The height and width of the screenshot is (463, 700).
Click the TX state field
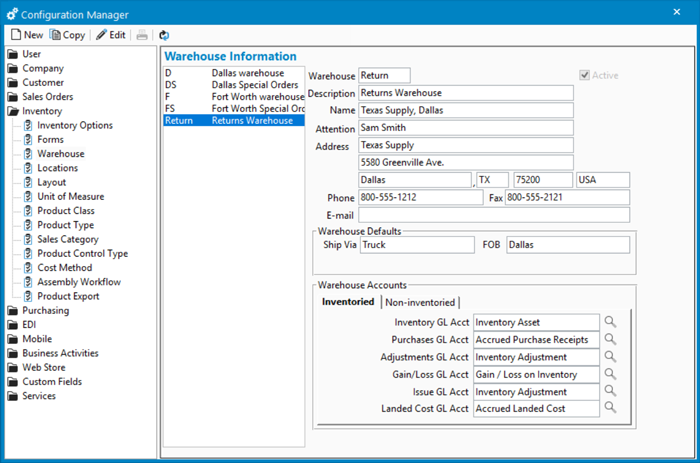point(492,180)
